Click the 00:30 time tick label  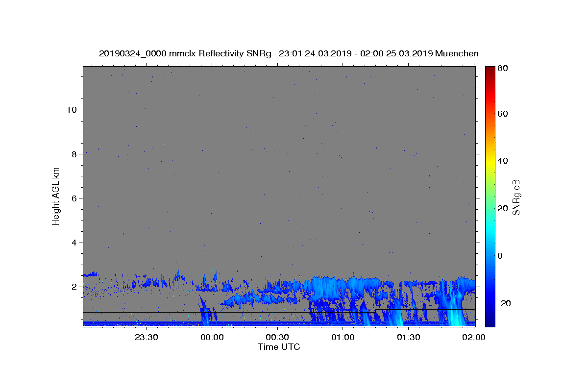[x=277, y=337]
